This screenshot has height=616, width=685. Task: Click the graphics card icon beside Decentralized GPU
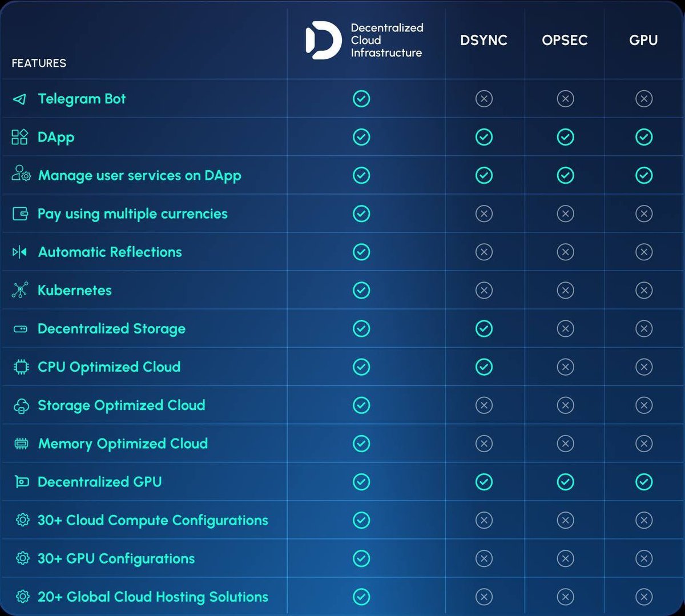coord(21,482)
